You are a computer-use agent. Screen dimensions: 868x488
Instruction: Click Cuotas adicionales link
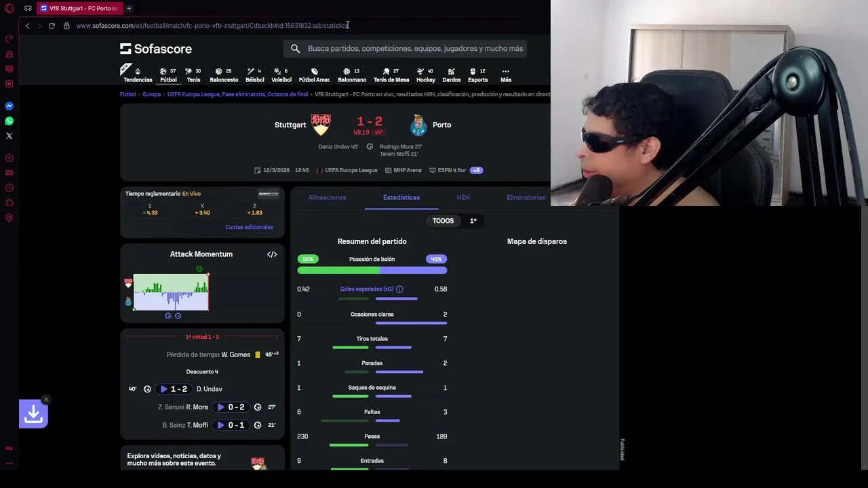pyautogui.click(x=249, y=227)
